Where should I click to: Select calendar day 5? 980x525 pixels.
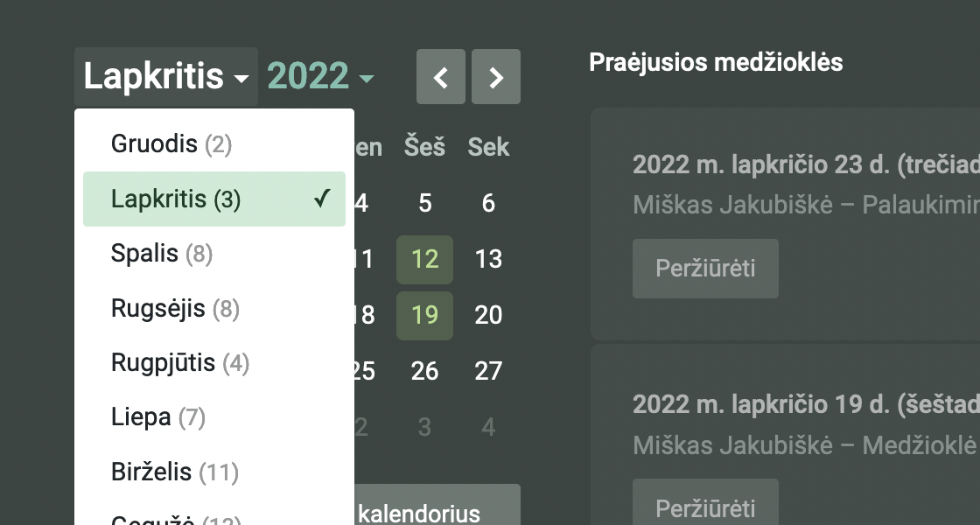click(424, 204)
